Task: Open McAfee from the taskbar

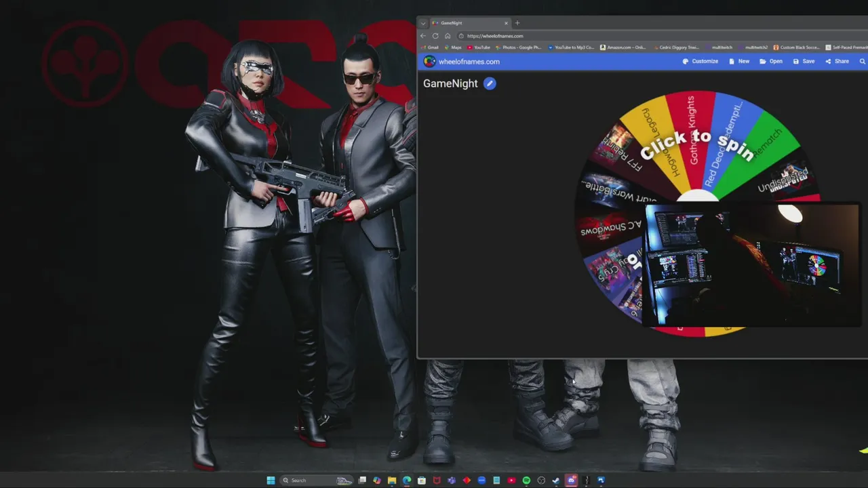Action: click(437, 481)
